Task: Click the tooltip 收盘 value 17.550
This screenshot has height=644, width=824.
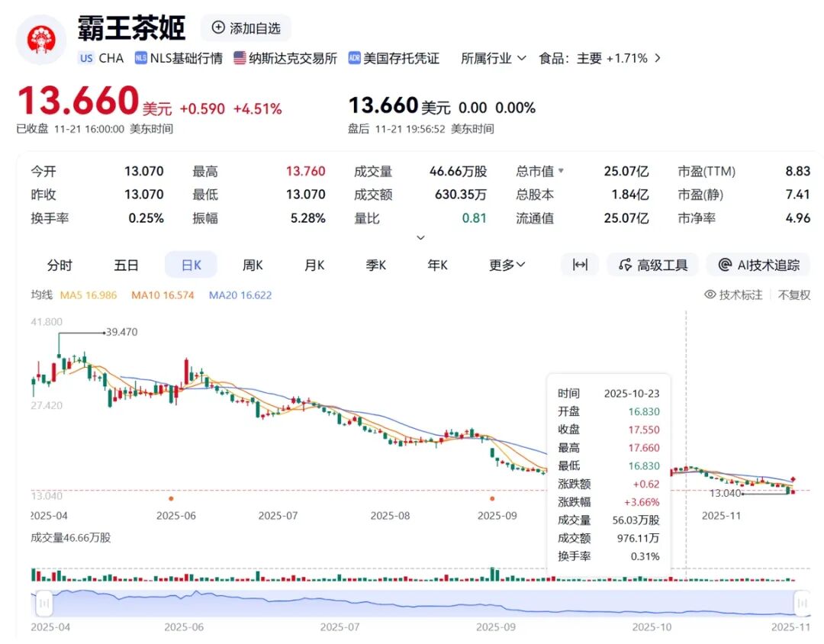Action: (x=644, y=430)
